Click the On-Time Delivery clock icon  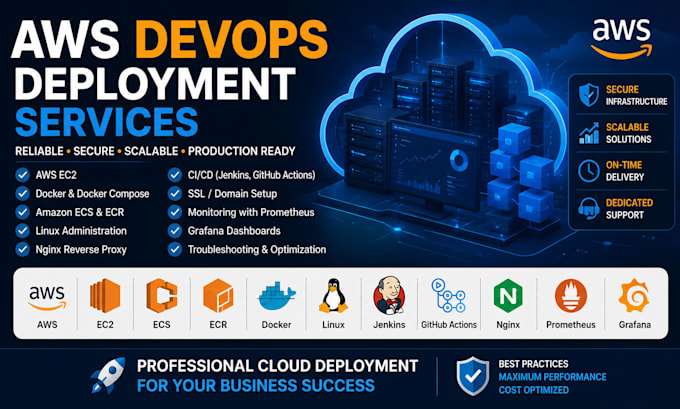tap(589, 170)
